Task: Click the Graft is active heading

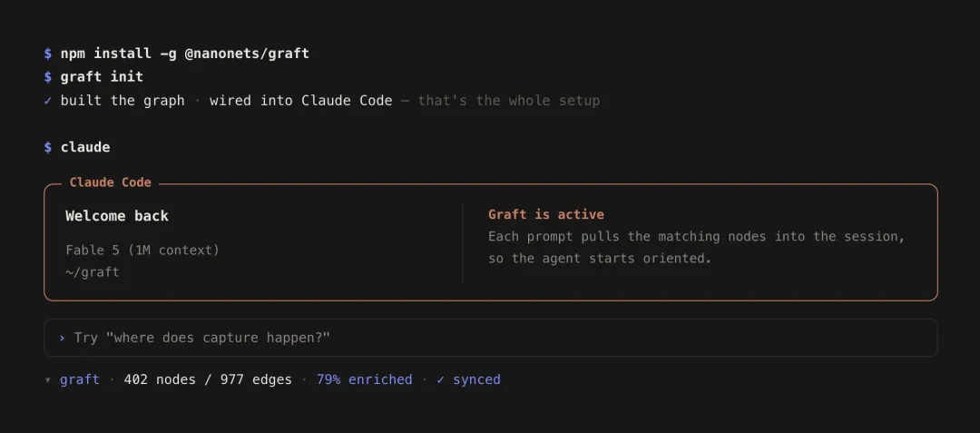Action: pyautogui.click(x=546, y=215)
